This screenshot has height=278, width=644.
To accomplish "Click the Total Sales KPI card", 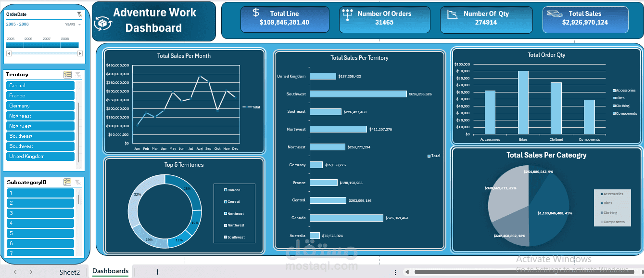I will click(585, 19).
